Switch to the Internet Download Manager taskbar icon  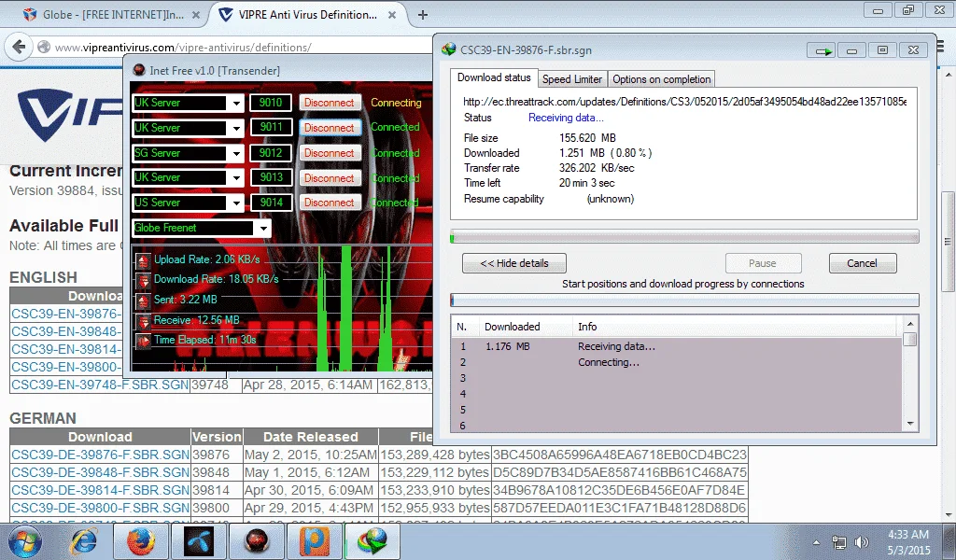pos(372,541)
